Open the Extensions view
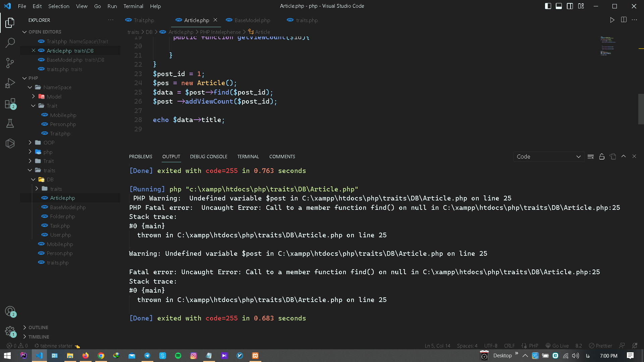Screen dimensions: 644x362 pos(10,103)
